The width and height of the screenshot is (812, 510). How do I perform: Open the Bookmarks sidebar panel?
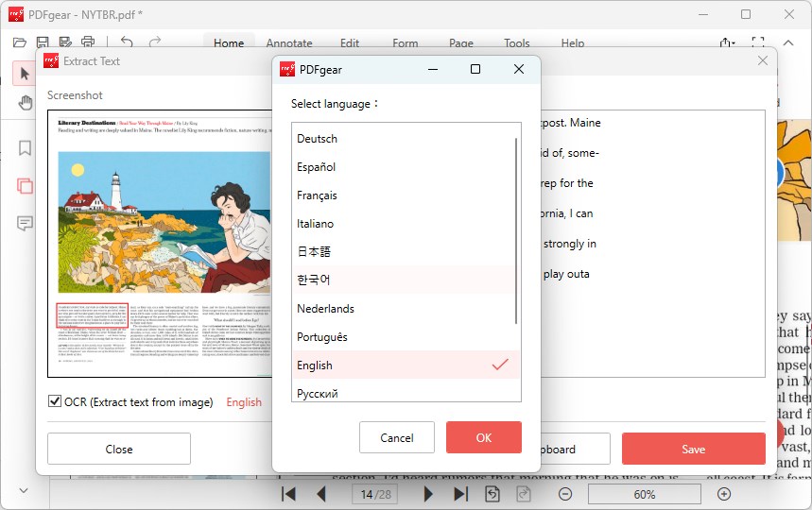[25, 148]
